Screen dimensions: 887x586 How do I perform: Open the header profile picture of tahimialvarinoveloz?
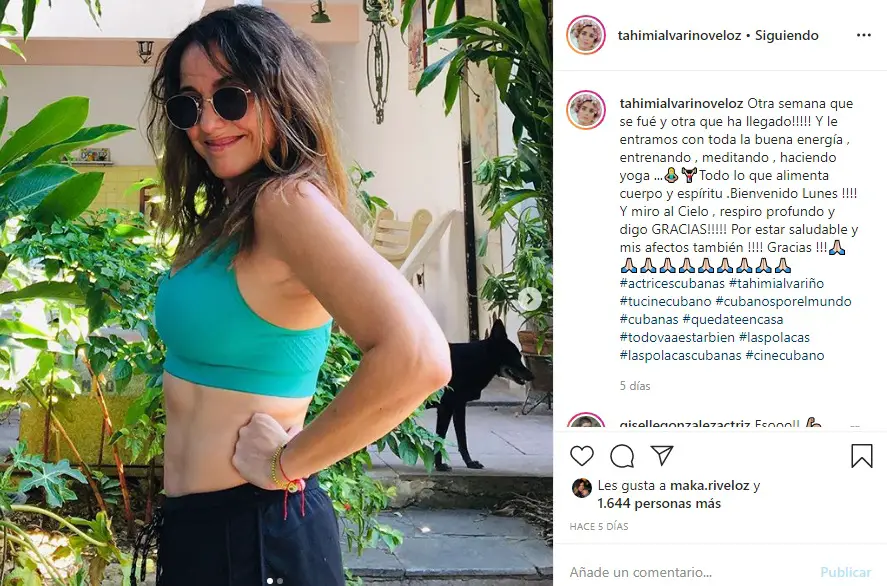tap(586, 35)
